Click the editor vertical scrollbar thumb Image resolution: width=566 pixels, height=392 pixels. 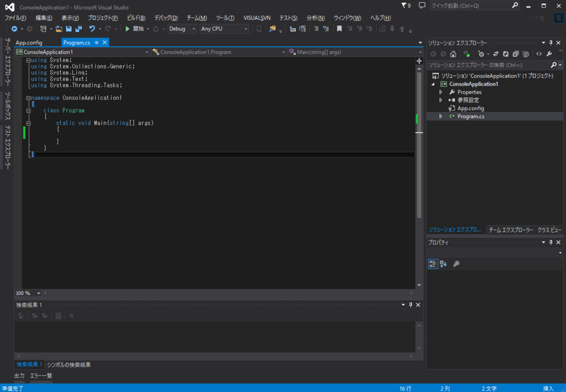[419, 144]
